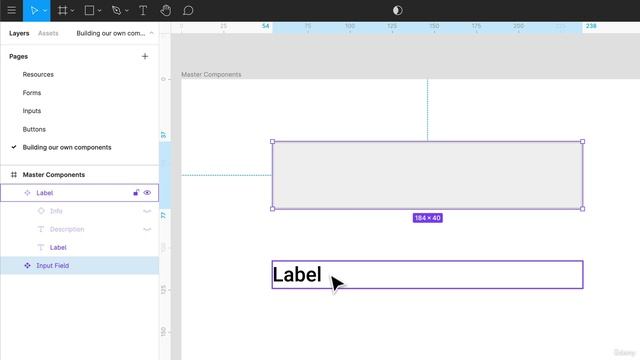640x360 pixels.
Task: Click the Pages section header
Action: (18, 56)
